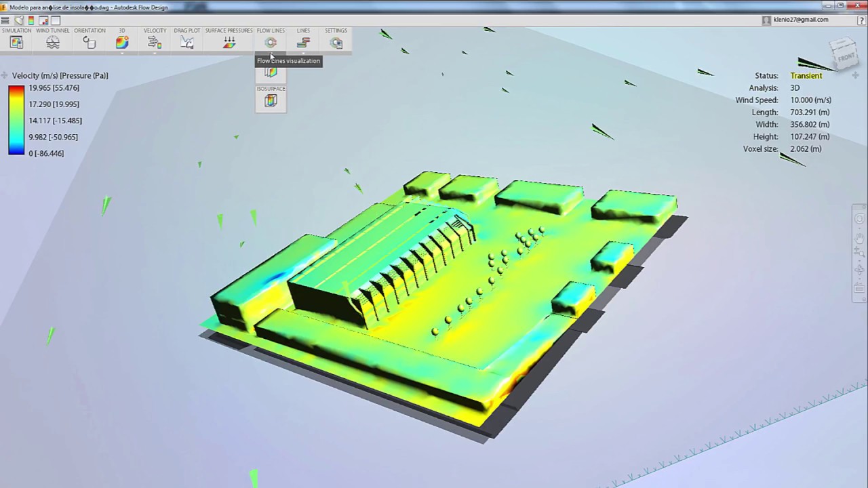Click the Transient status value
868x488 pixels.
pyautogui.click(x=806, y=76)
